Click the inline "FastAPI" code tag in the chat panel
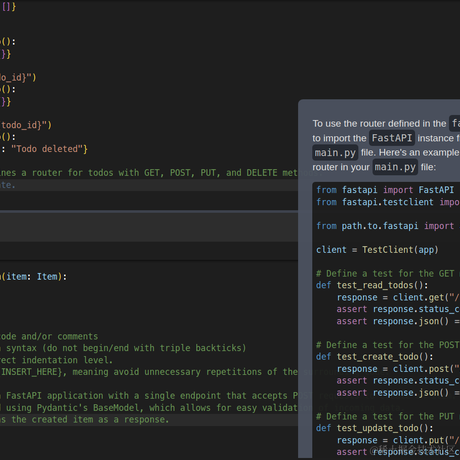Viewport: 460px width, 460px height. click(392, 138)
